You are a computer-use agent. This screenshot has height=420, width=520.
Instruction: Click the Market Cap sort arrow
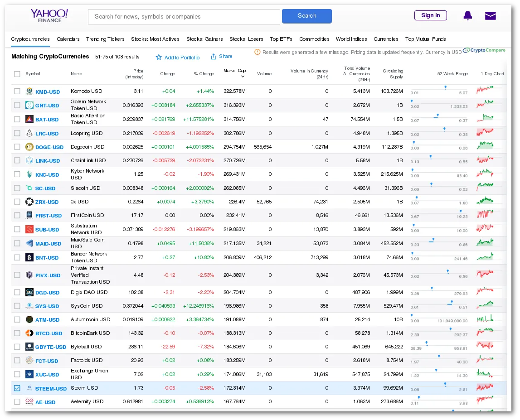(243, 77)
